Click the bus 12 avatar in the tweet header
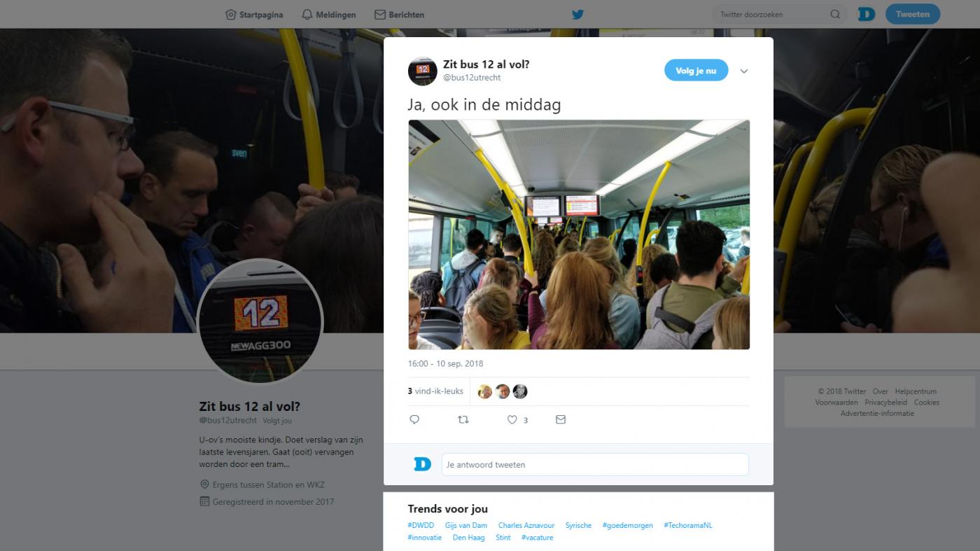The width and height of the screenshot is (980, 551). coord(423,71)
